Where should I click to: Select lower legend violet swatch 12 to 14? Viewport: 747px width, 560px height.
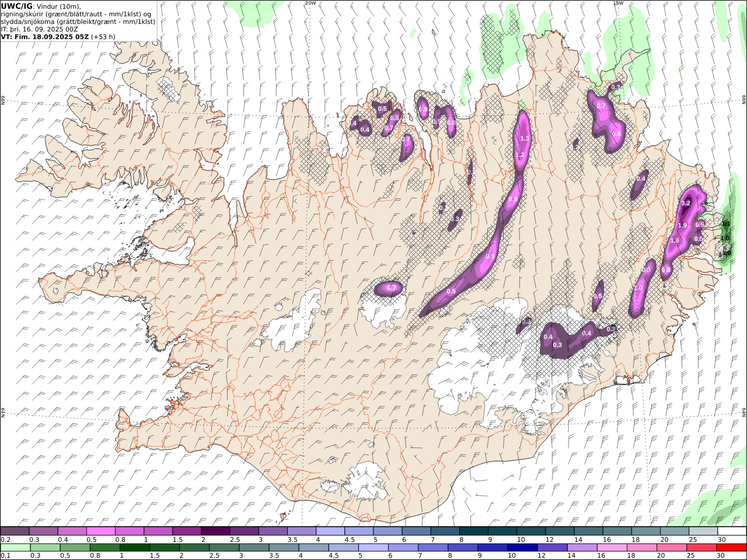coord(553,547)
